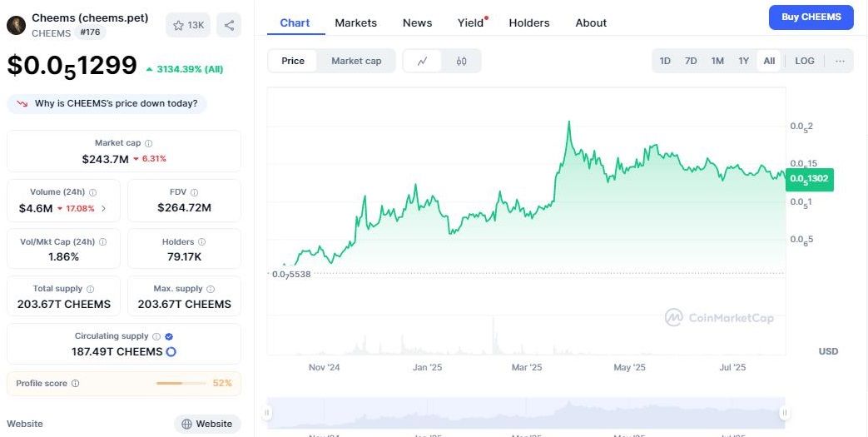This screenshot has width=868, height=437.
Task: Show Max. supply info icon
Action: 211,289
